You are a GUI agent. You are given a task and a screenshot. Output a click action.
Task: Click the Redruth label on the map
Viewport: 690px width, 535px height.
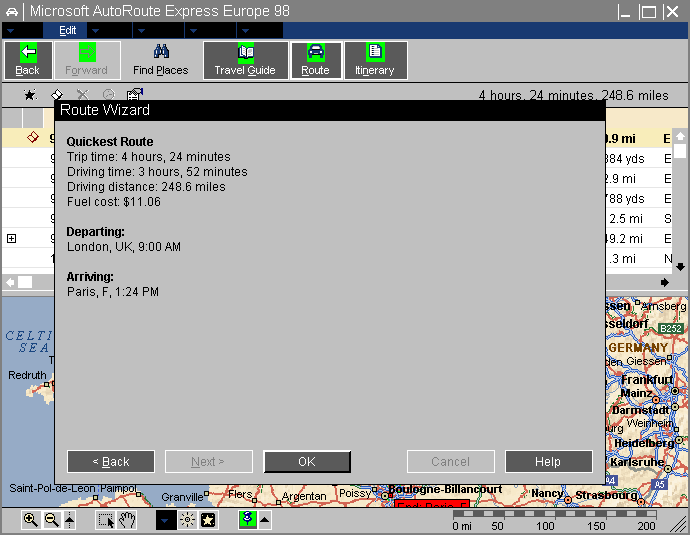tap(27, 375)
